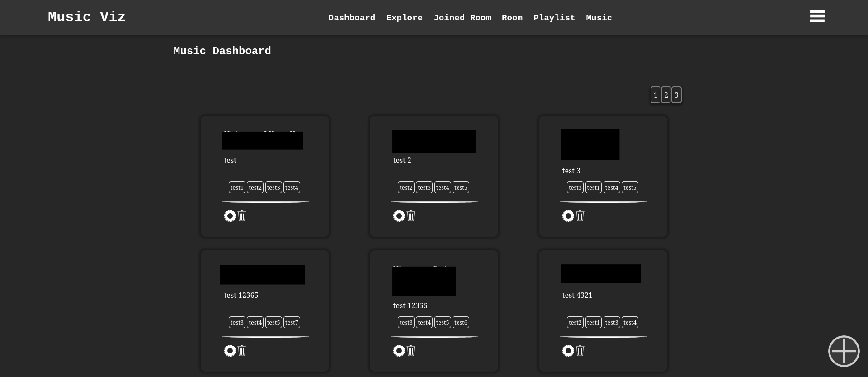Click the test5 tag on the 'test 2' card
This screenshot has width=868, height=377.
click(x=461, y=187)
